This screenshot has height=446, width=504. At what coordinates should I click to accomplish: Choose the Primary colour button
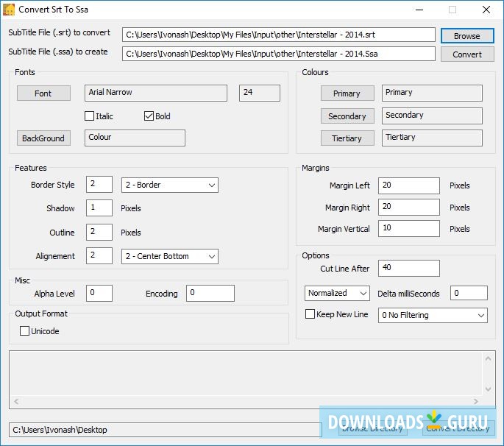[x=347, y=93]
